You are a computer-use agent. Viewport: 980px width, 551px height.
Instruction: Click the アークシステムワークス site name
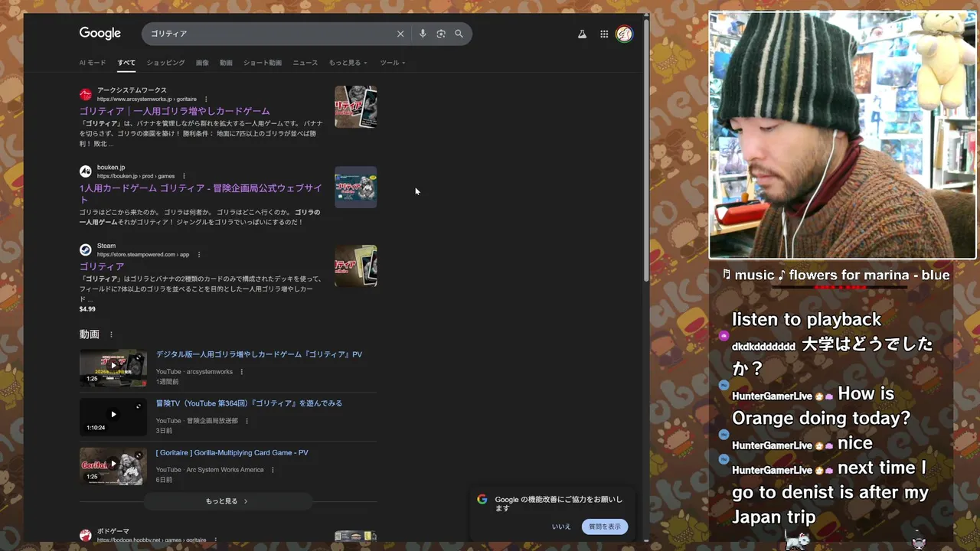(x=132, y=90)
